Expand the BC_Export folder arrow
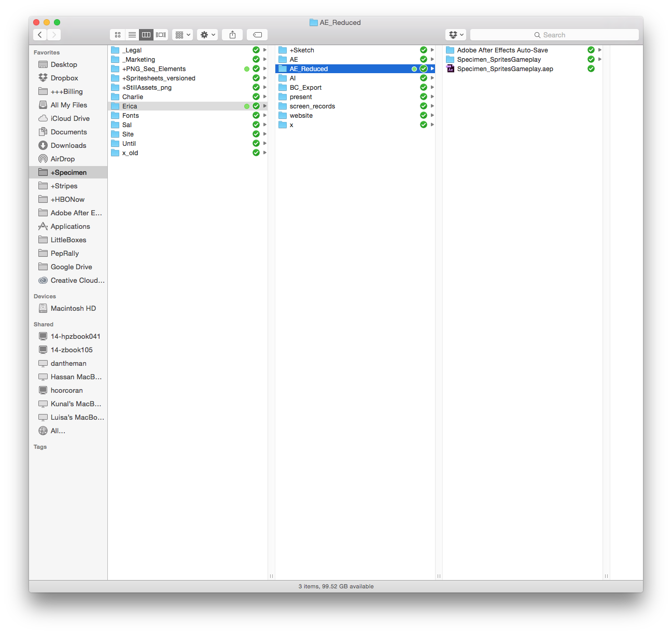The image size is (672, 634). point(432,88)
